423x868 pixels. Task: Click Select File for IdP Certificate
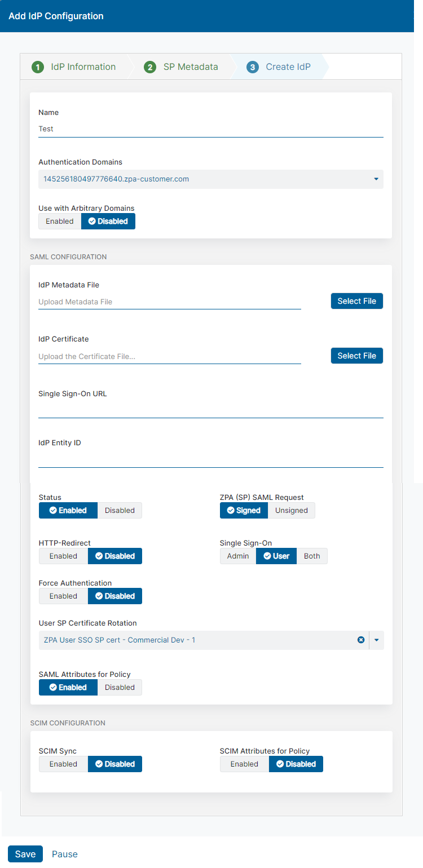356,356
